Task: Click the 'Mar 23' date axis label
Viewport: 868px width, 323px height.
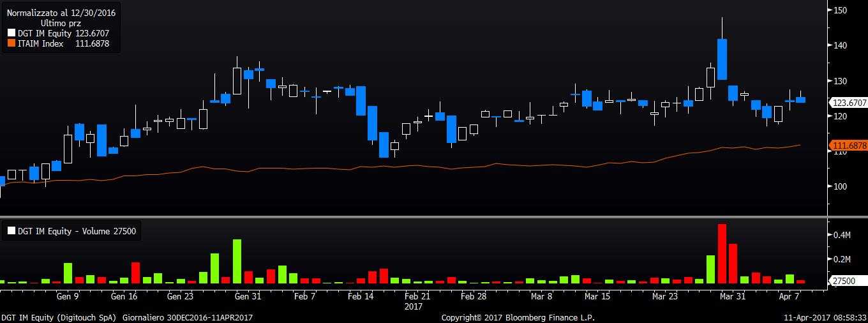Action: click(665, 297)
